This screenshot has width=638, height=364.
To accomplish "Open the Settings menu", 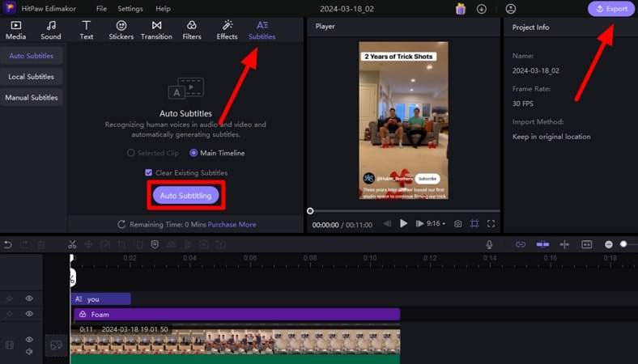I will [130, 9].
